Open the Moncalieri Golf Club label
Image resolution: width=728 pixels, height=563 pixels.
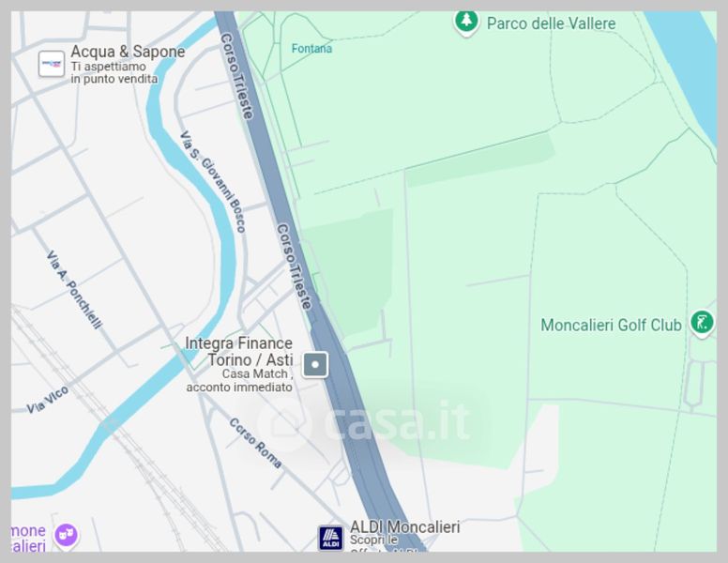[611, 325]
